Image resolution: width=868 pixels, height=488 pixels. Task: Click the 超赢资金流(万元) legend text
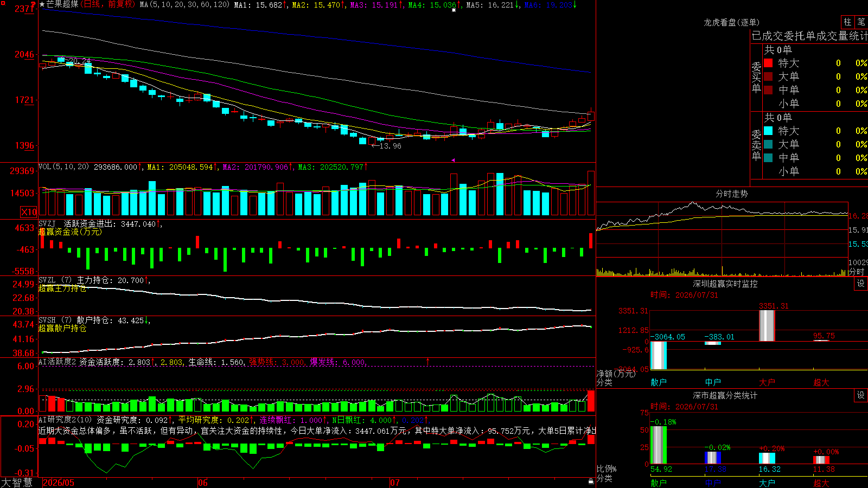point(70,232)
